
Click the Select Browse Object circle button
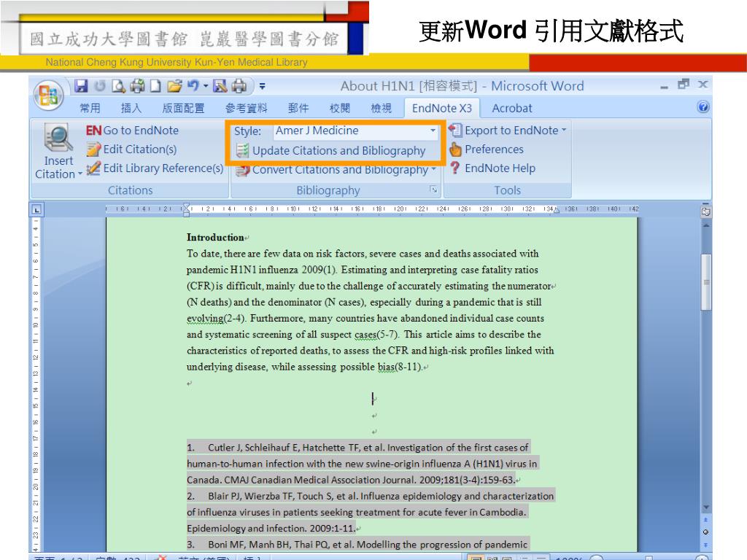click(706, 532)
